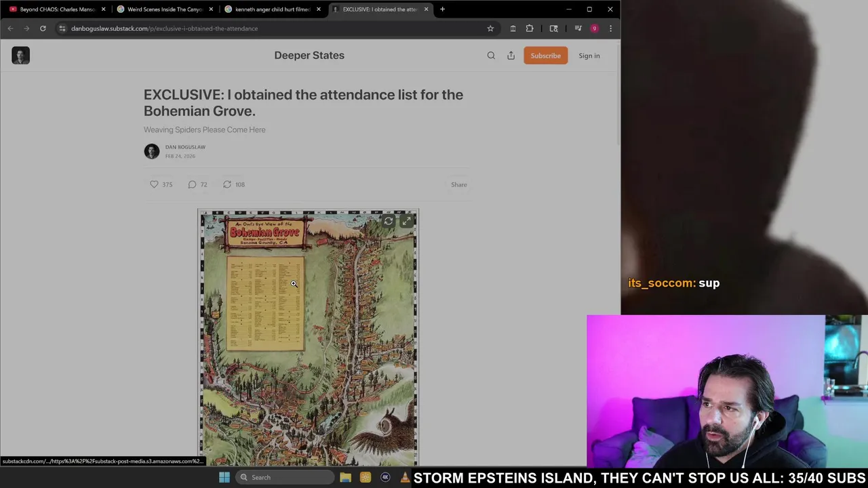Click the post date FEB 24, 2026

[180, 156]
